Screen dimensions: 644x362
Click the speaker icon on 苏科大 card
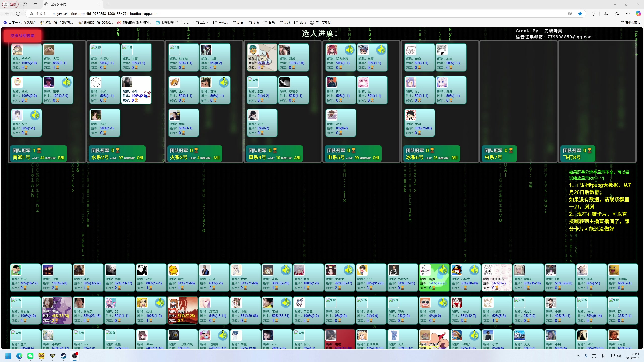click(474, 270)
